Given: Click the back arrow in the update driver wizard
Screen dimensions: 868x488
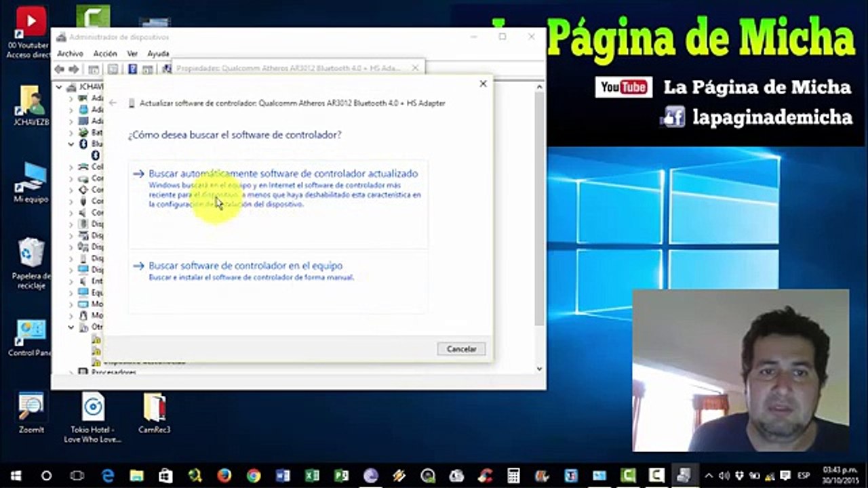Looking at the screenshot, I should [x=113, y=103].
